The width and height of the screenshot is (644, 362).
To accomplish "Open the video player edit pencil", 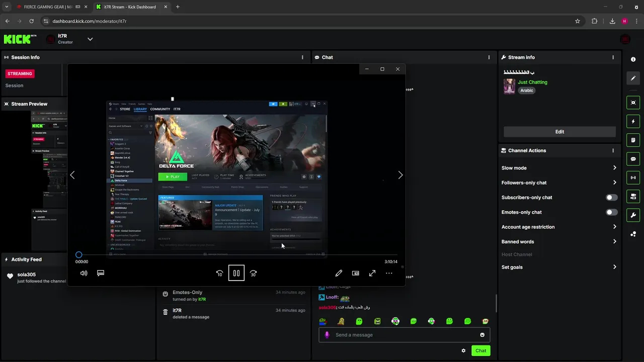I will click(339, 273).
